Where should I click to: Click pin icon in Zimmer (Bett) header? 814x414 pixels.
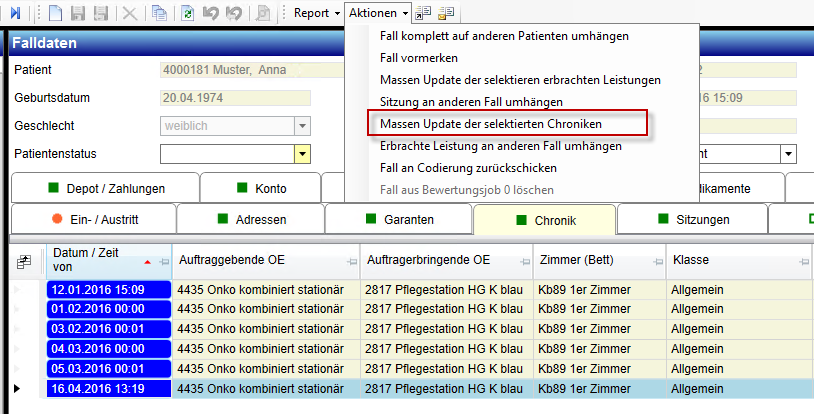pyautogui.click(x=658, y=262)
